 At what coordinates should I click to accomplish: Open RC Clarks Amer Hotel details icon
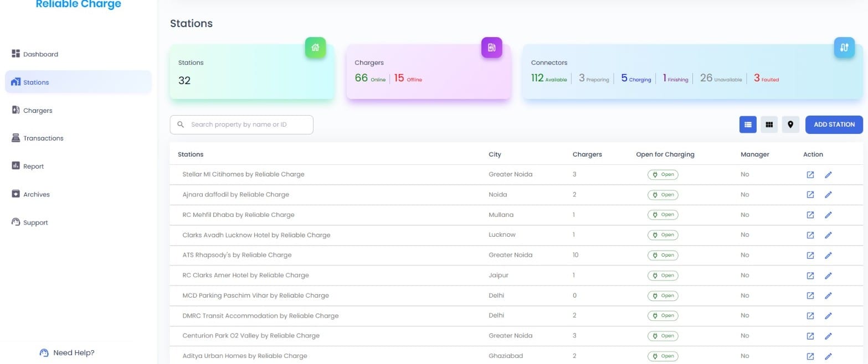810,275
